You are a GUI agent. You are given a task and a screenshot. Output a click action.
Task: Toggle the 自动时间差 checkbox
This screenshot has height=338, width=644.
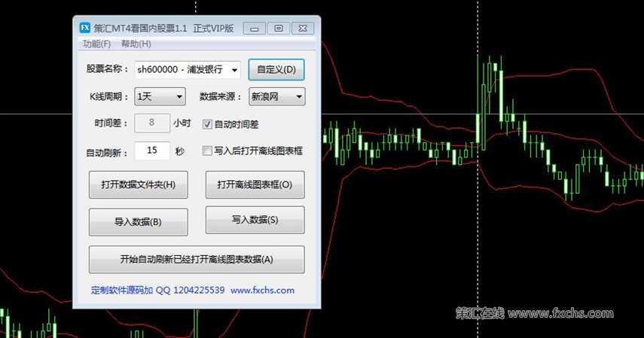pyautogui.click(x=207, y=124)
